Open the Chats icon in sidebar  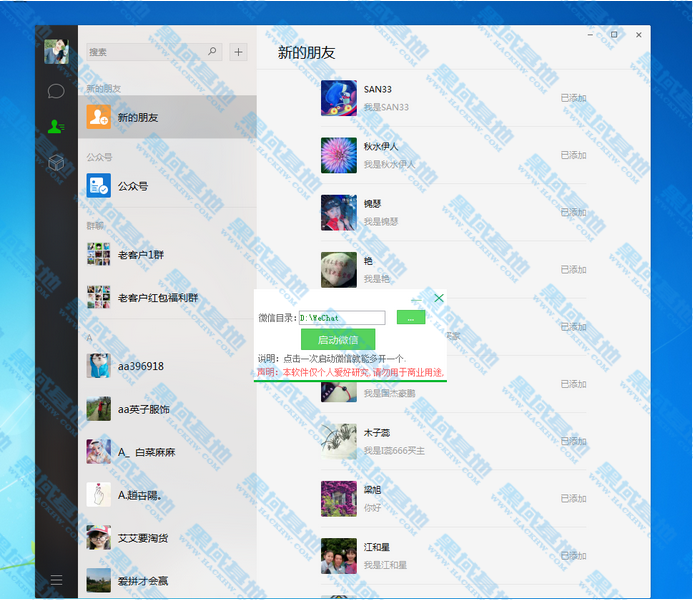click(56, 91)
